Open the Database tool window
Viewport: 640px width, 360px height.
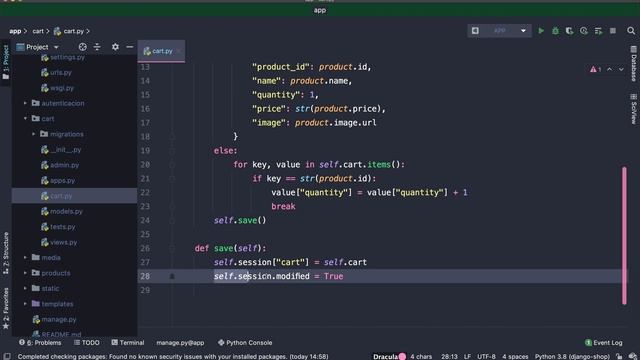[633, 64]
